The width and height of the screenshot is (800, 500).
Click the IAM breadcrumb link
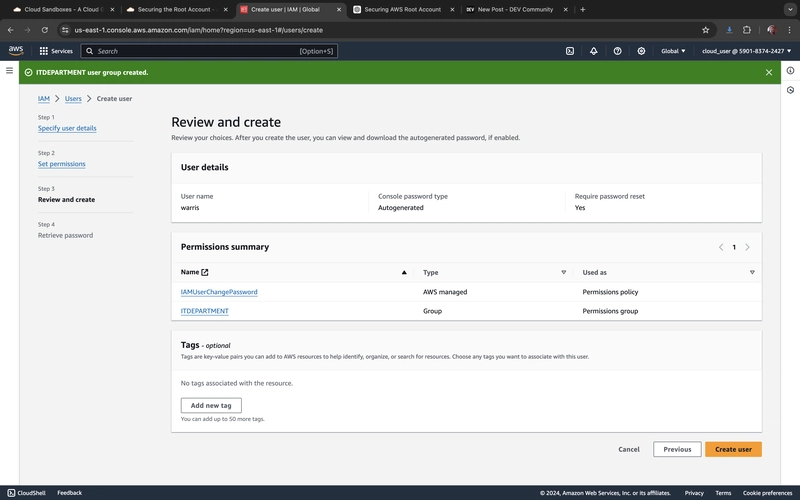pyautogui.click(x=44, y=98)
